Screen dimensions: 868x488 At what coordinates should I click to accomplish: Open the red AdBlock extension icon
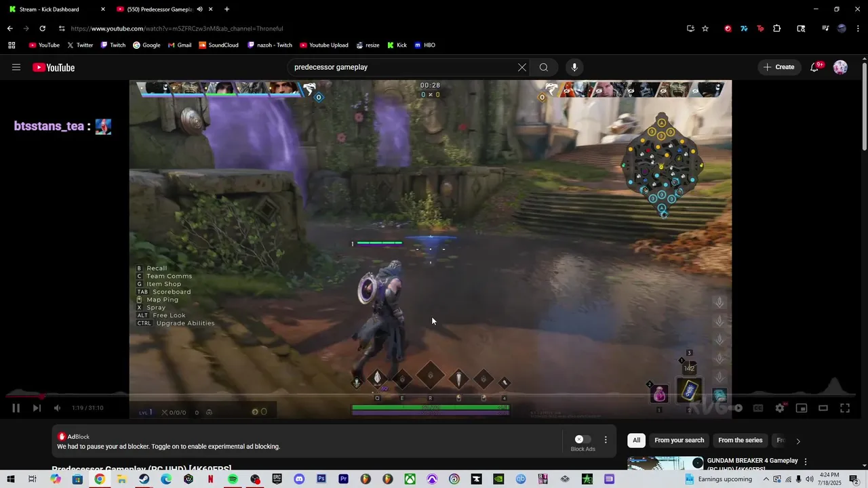[728, 28]
